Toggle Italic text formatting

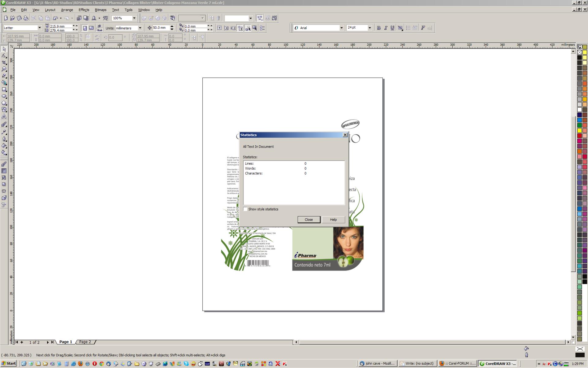[x=386, y=28]
